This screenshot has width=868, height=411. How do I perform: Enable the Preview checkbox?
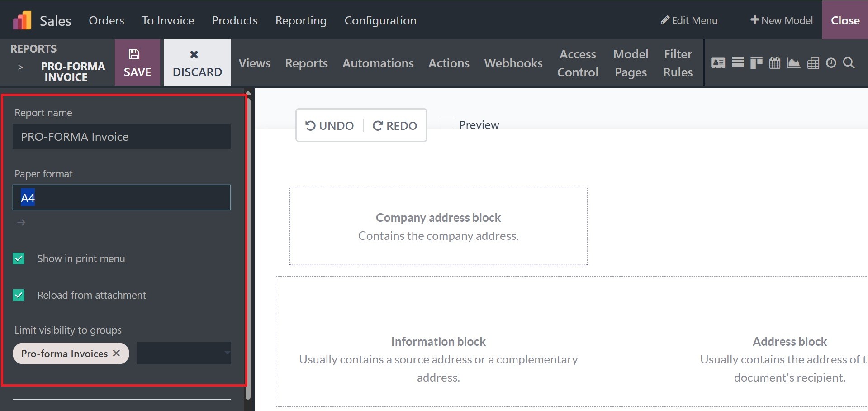coord(447,125)
